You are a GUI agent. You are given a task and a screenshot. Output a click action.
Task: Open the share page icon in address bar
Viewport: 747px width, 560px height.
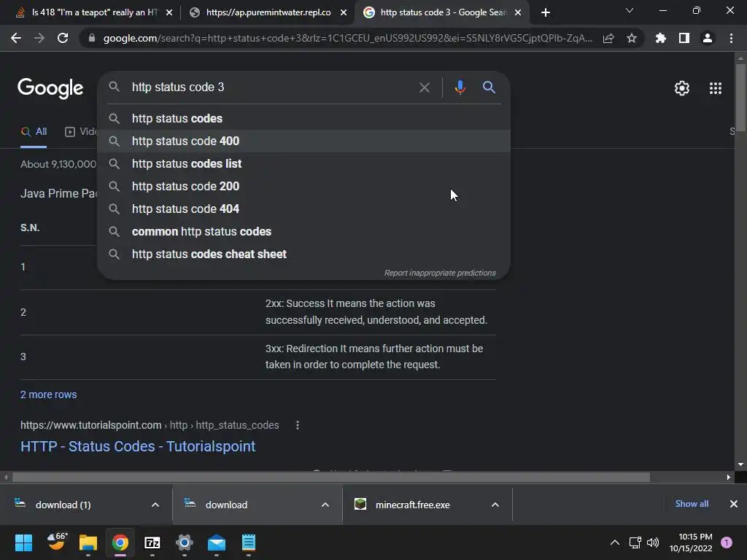[608, 38]
